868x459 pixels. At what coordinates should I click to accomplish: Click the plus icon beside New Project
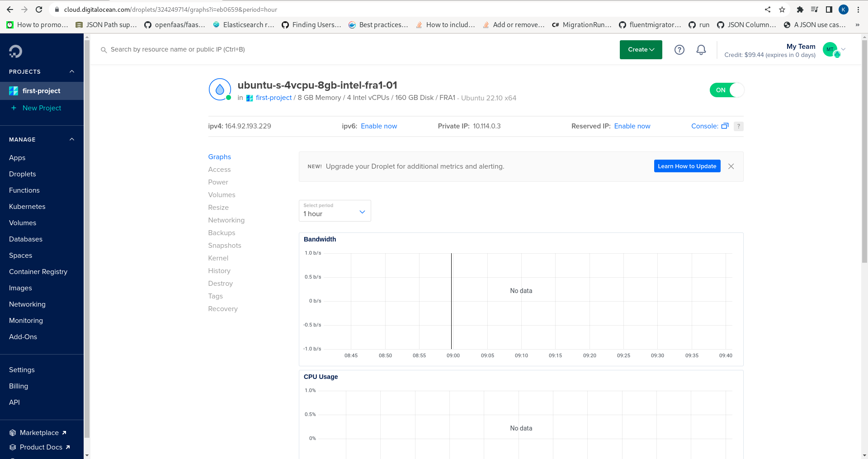pyautogui.click(x=14, y=108)
